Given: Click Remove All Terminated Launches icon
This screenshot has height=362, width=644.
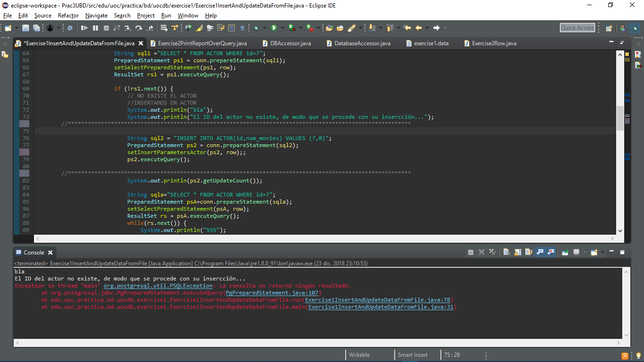Looking at the screenshot, I should tap(492, 252).
